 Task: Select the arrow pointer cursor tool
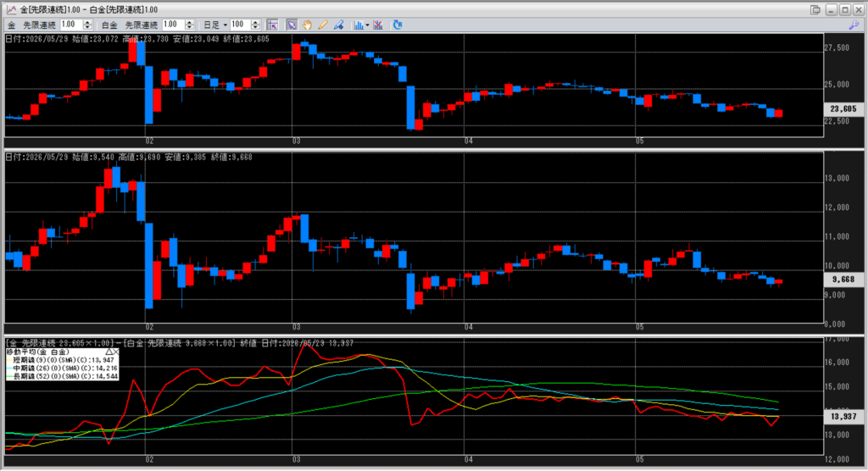(x=292, y=25)
